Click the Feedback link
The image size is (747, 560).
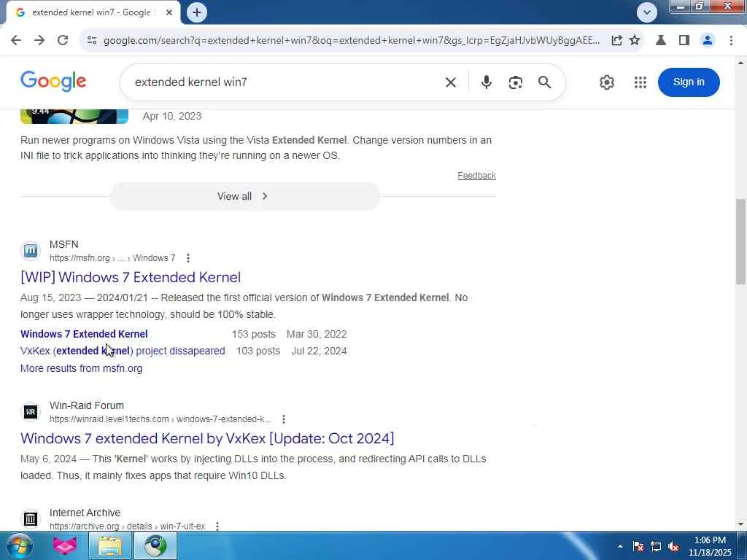coord(476,176)
